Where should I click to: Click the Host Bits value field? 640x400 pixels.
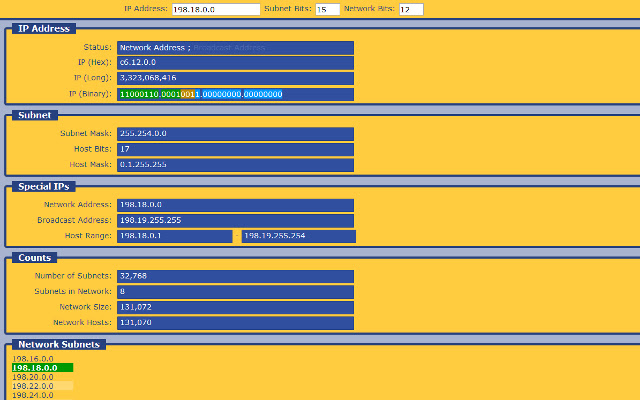(235, 149)
